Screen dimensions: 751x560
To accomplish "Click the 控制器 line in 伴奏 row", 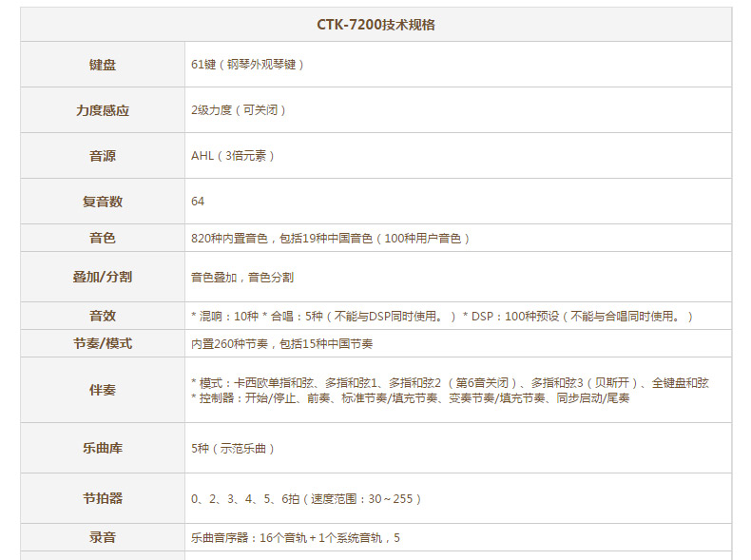I will (410, 398).
